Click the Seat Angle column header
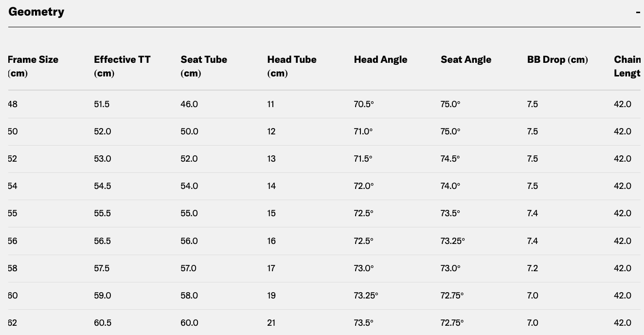Viewport: 644px width, 335px height. click(466, 59)
